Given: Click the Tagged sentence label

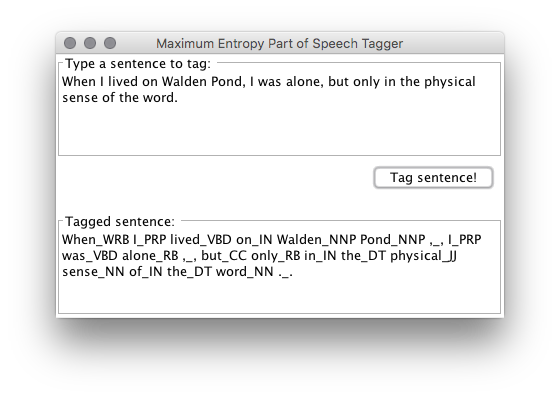Looking at the screenshot, I should [120, 222].
